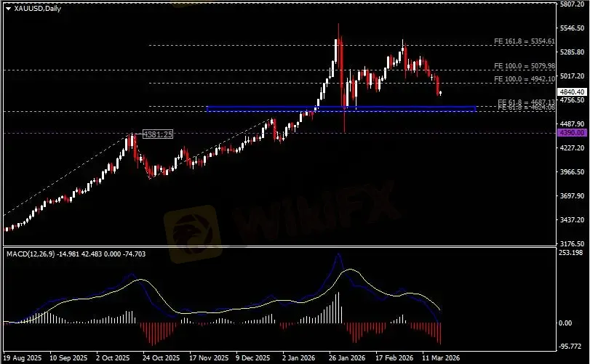Click the 5285.80 price scale value

[572, 52]
